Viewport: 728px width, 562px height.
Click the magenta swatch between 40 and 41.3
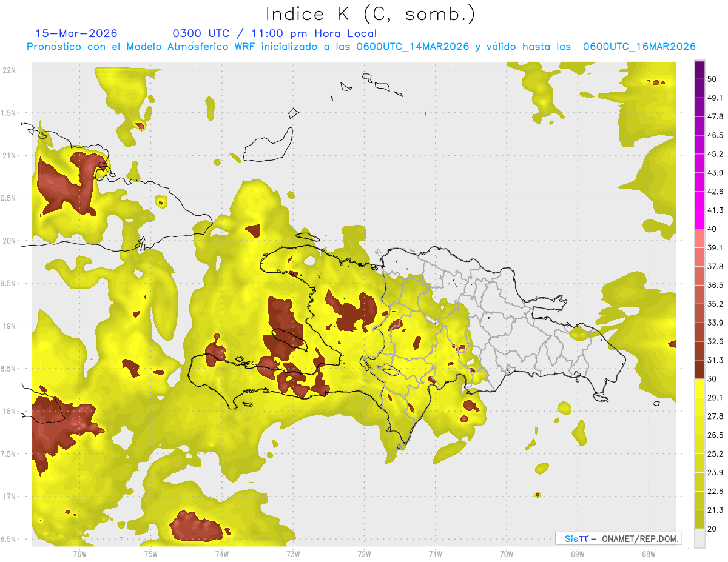point(700,219)
